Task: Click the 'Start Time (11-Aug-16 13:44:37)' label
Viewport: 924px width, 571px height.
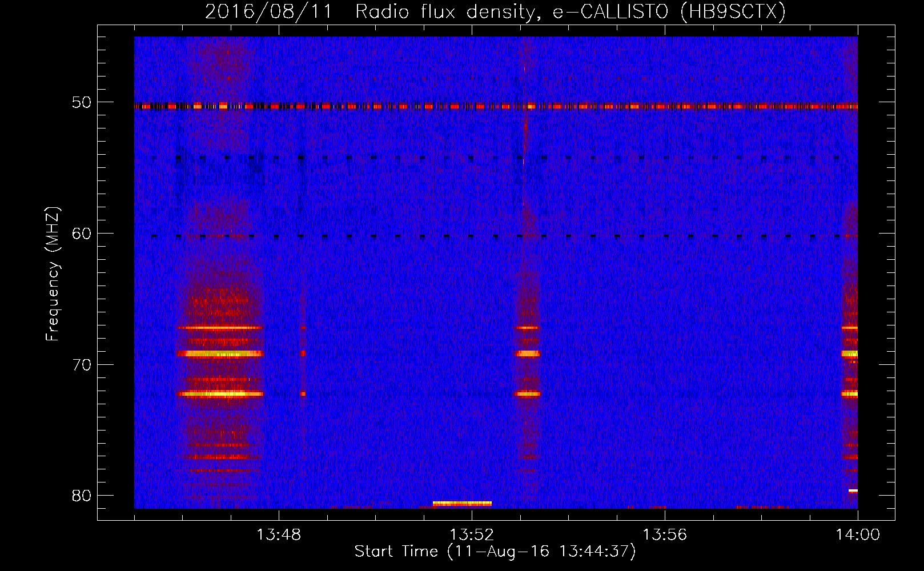Action: [495, 552]
